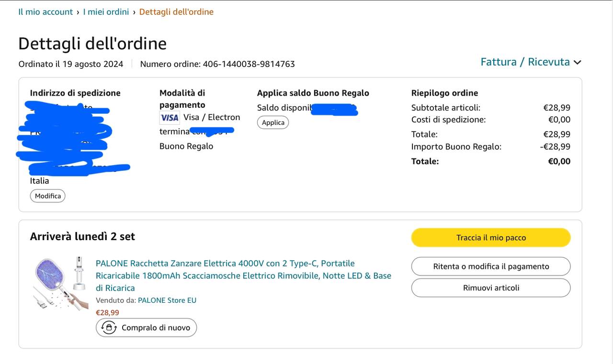Click Ritenta o modifica il pagamento
613x364 pixels.
coord(491,266)
